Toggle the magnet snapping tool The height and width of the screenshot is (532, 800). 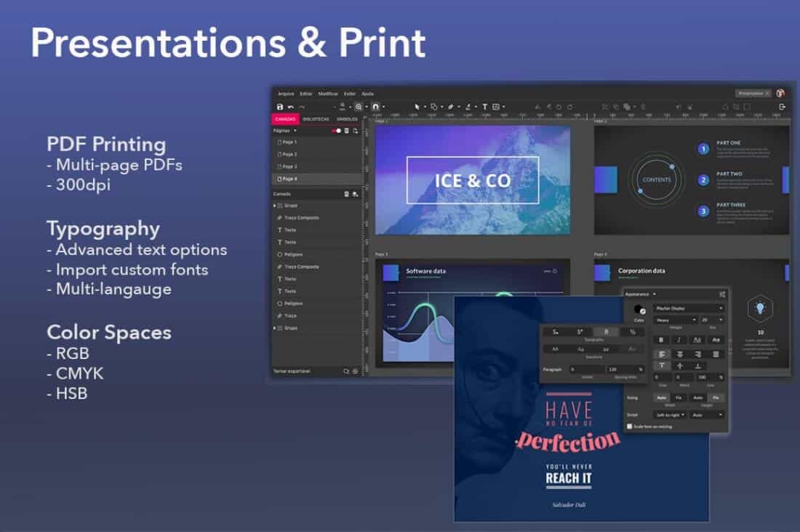coord(377,107)
